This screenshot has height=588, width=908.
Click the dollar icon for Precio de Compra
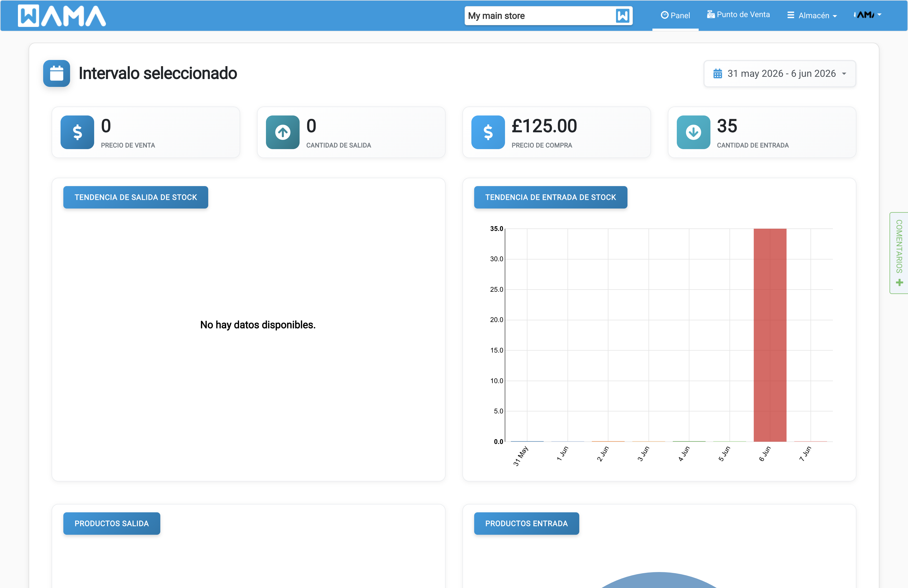tap(488, 132)
